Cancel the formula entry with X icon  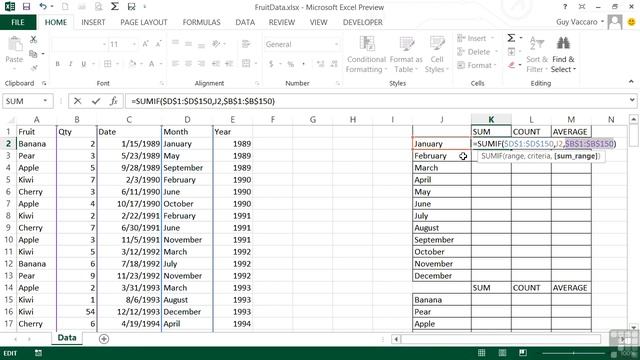(77, 101)
